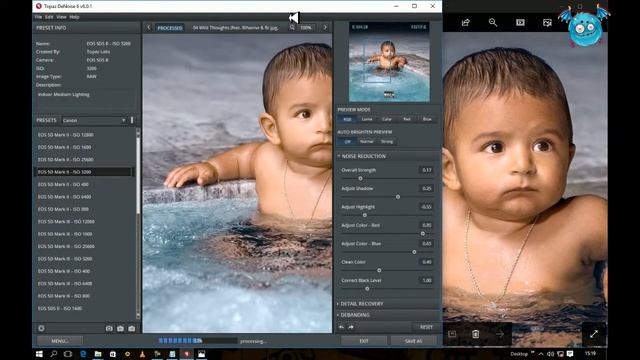Set preview mode to Red
Image resolution: width=640 pixels, height=360 pixels.
(x=407, y=119)
